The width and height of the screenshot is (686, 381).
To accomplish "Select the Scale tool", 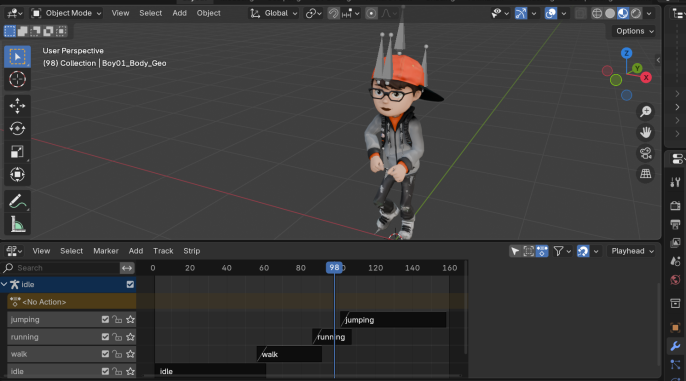I will click(x=18, y=152).
